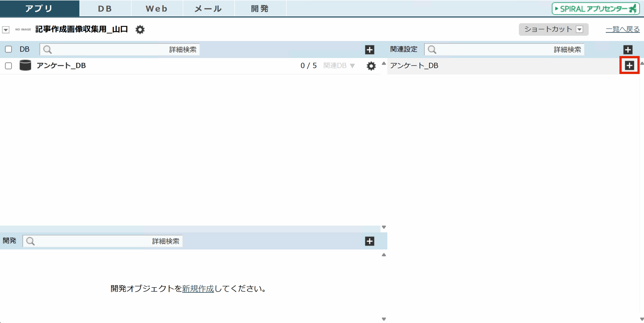Image resolution: width=644 pixels, height=323 pixels.
Task: Select アンケート_DB in the 関連設定 list
Action: [414, 66]
